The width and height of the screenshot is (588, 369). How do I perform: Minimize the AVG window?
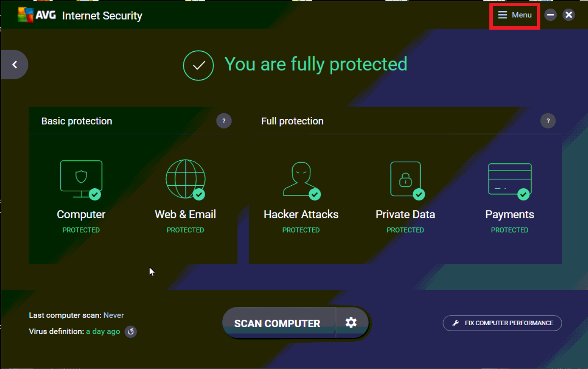(550, 15)
